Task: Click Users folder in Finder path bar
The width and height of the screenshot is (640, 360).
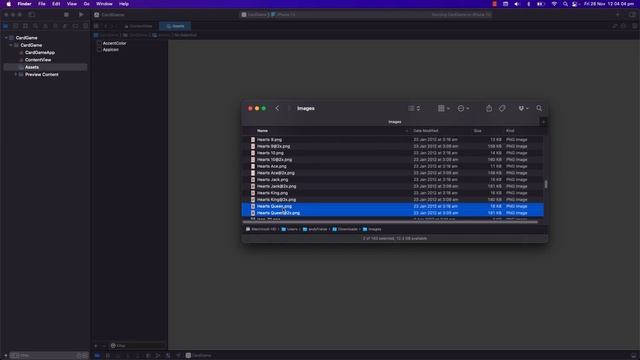Action: click(x=289, y=229)
